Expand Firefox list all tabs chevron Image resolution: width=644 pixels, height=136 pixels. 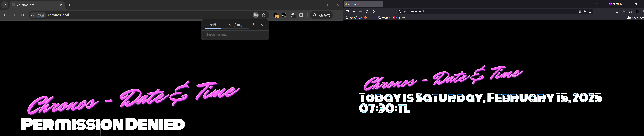pos(597,4)
